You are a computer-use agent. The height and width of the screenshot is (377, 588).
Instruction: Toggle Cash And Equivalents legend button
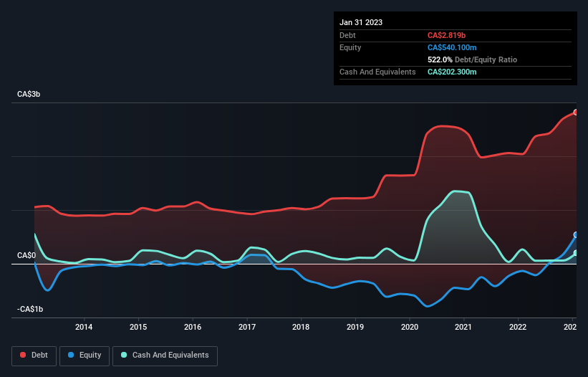165,355
